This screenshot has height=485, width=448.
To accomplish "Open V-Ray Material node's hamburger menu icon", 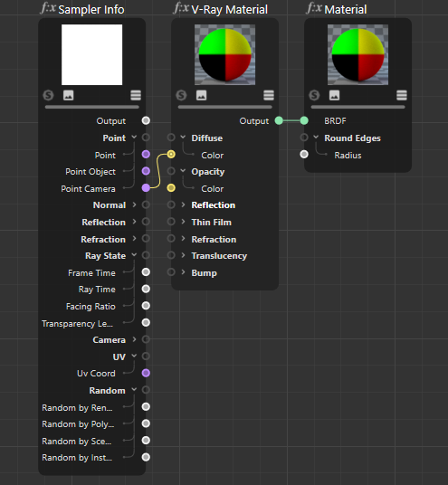I will click(269, 95).
